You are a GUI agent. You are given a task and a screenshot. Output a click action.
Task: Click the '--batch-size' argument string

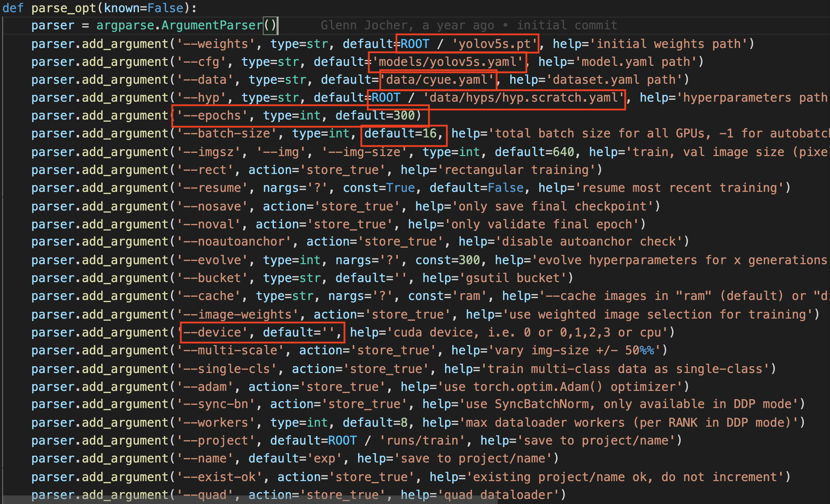(227, 134)
